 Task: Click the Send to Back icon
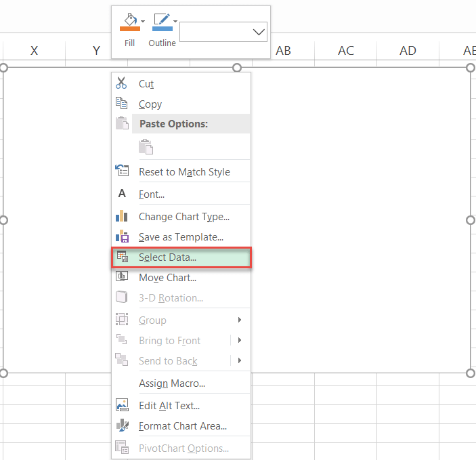pyautogui.click(x=121, y=360)
